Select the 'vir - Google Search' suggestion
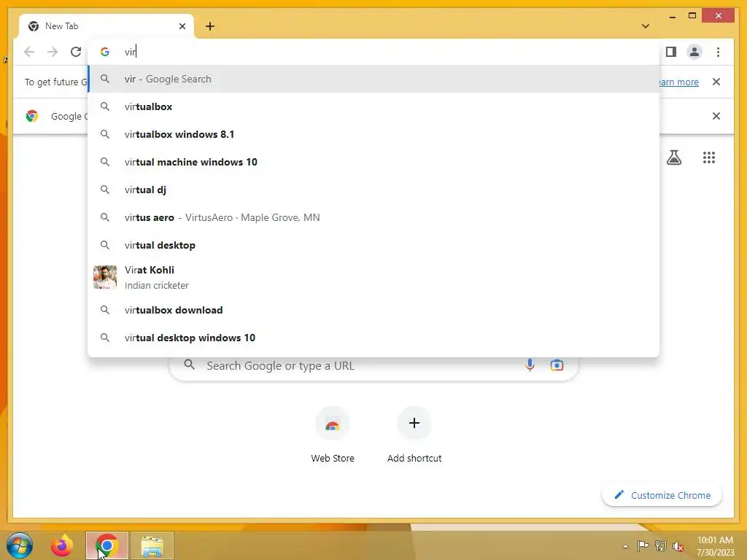 pyautogui.click(x=373, y=79)
